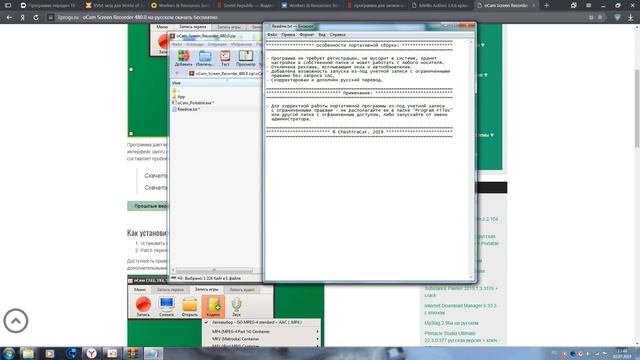640x360 pixels.
Task: Select the Запись игры tab in lower oCam image
Action: click(206, 289)
